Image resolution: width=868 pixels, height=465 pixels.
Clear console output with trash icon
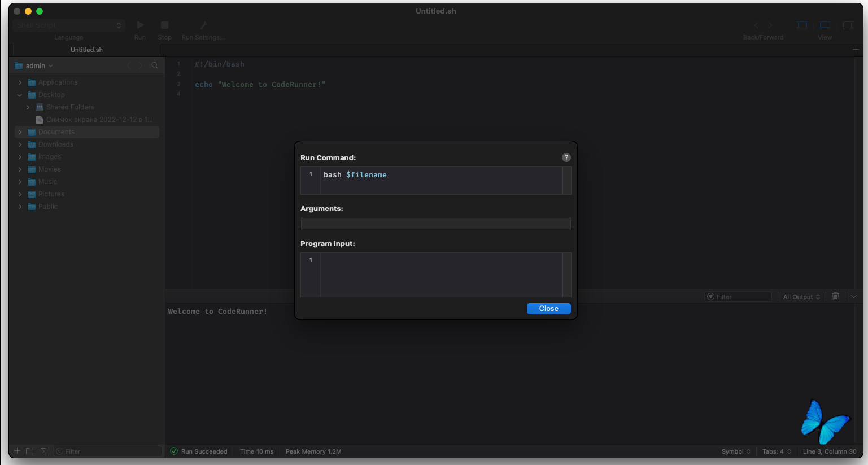(x=836, y=296)
